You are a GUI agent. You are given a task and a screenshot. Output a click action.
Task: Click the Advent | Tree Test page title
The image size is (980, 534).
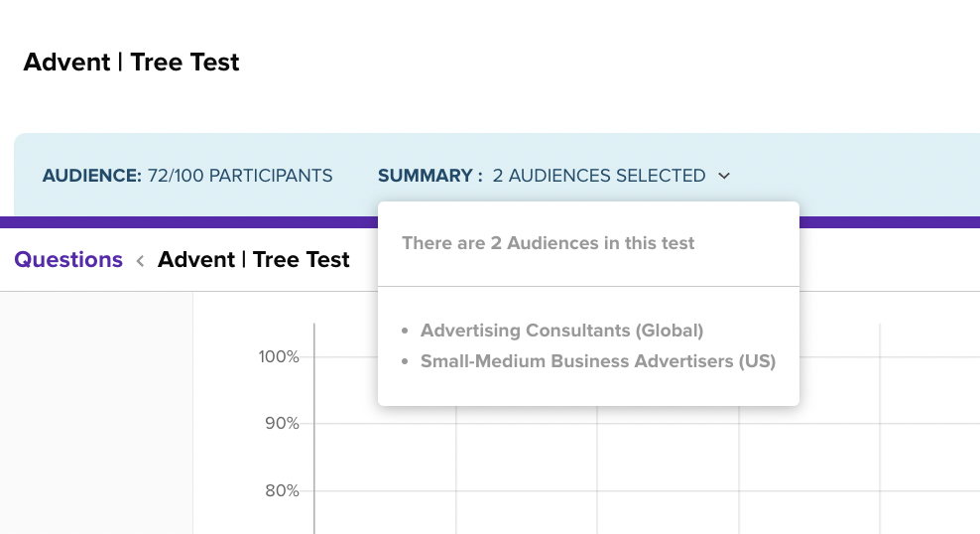click(131, 63)
